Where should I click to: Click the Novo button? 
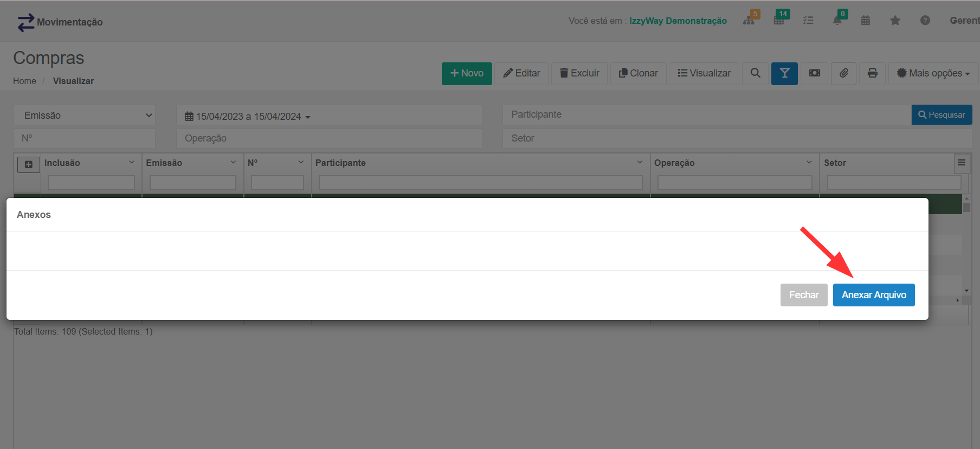(x=467, y=73)
